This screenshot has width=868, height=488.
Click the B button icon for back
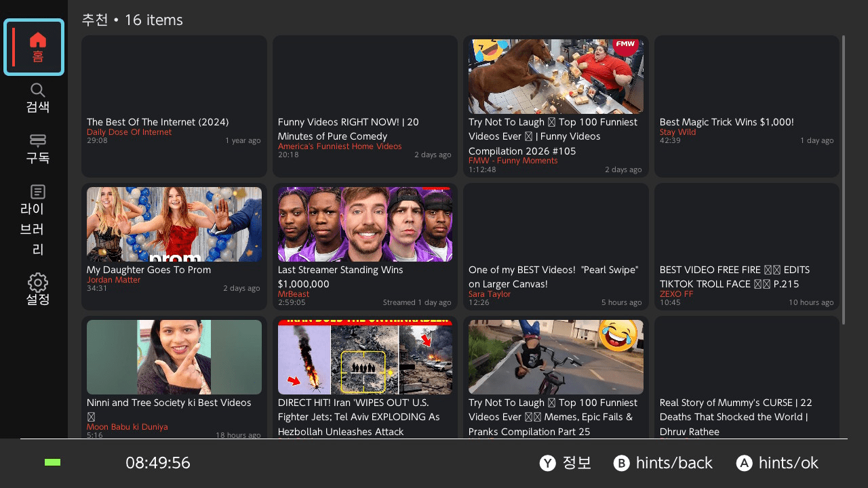622,463
